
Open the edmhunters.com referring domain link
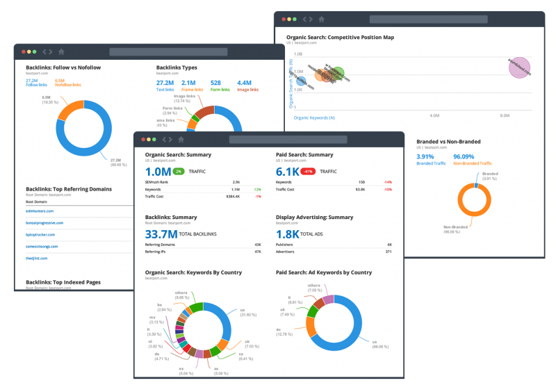pos(40,211)
